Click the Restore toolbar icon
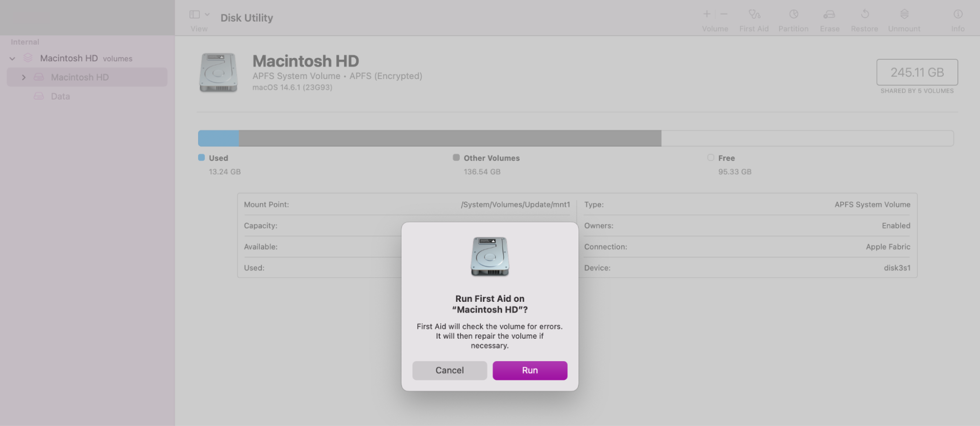 tap(865, 14)
